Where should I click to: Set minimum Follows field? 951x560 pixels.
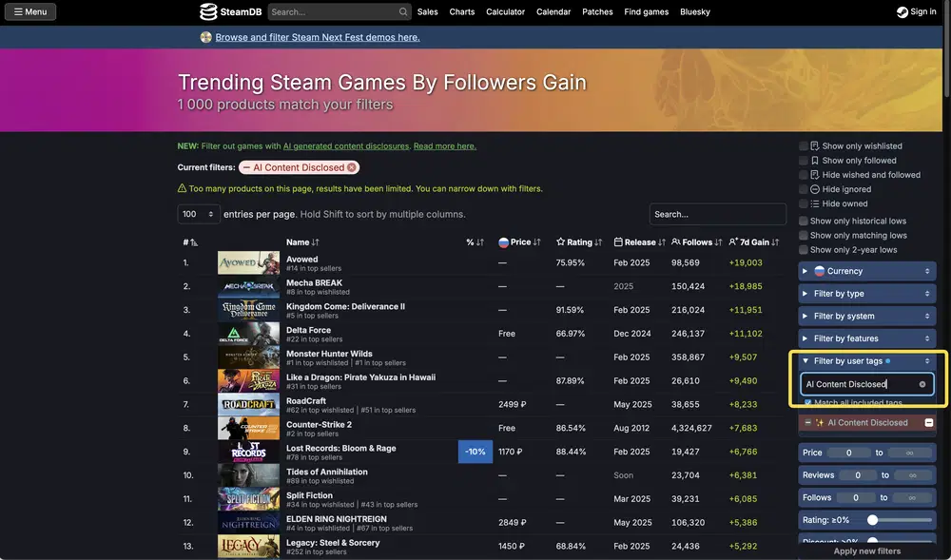(856, 497)
